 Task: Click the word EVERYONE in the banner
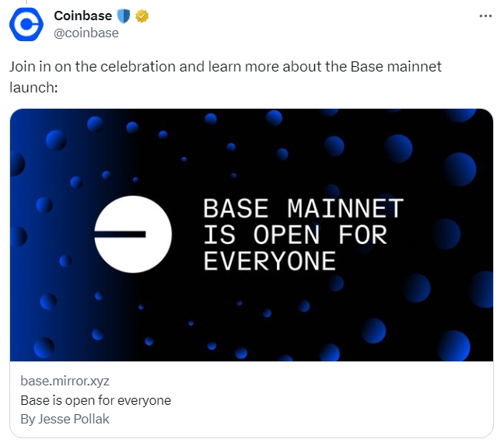point(270,261)
